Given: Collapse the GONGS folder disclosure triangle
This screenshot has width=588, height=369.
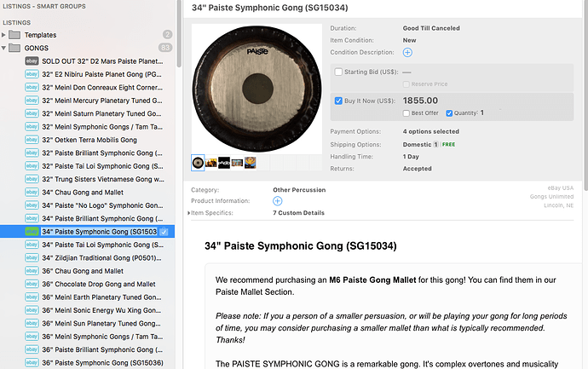Looking at the screenshot, I should (x=3, y=48).
